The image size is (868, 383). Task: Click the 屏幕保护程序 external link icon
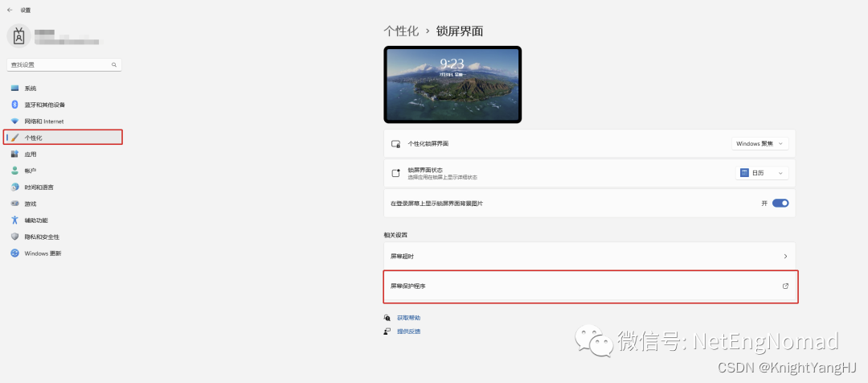tap(785, 286)
